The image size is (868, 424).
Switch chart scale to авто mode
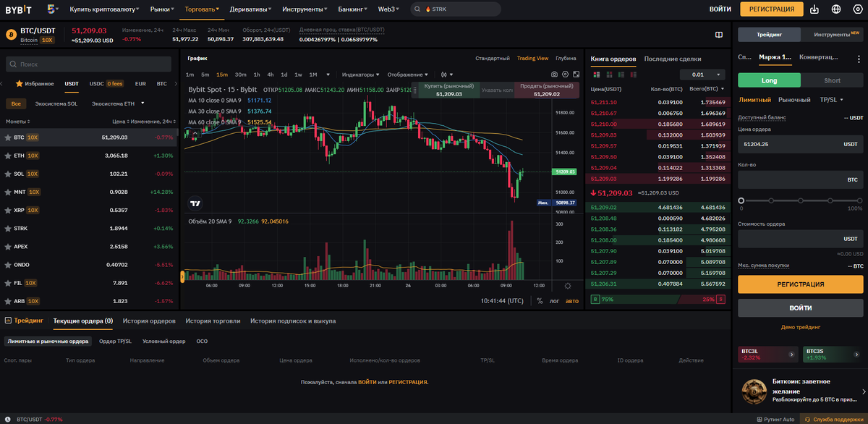point(573,301)
